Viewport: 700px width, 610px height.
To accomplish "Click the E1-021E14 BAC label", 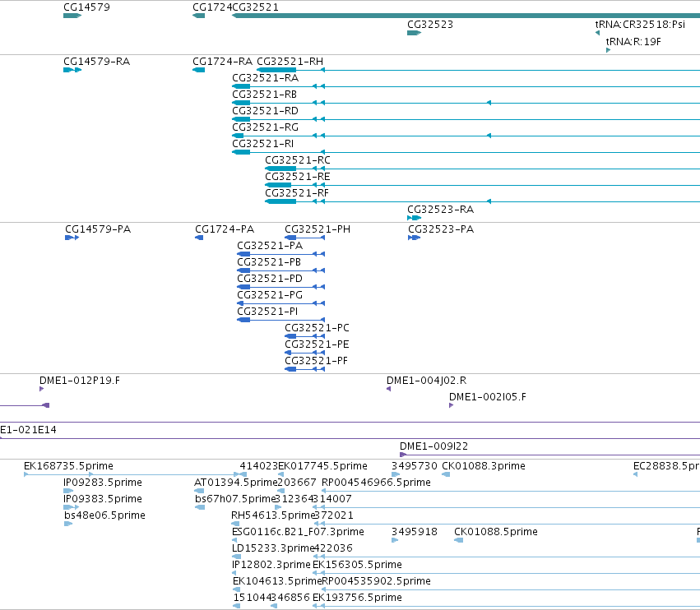I will point(28,430).
